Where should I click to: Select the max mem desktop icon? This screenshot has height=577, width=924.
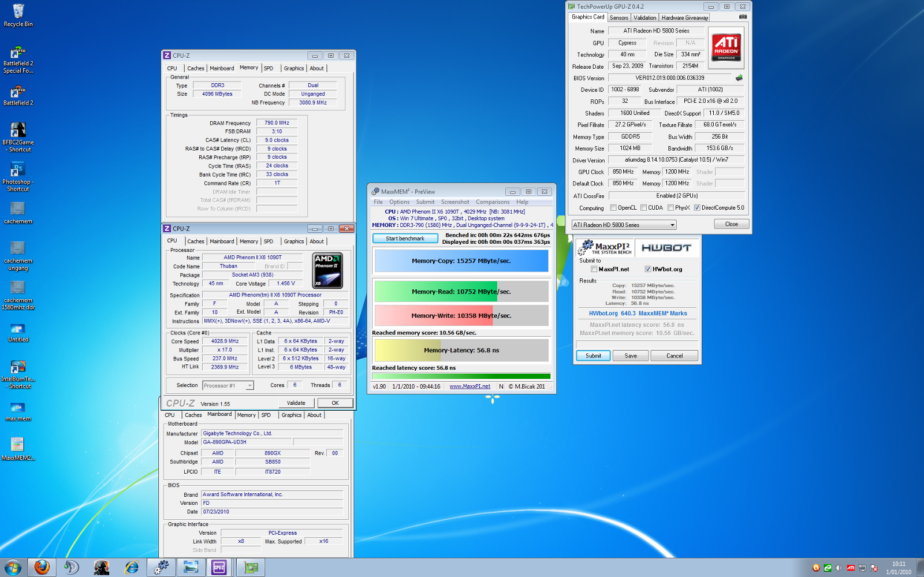[x=18, y=411]
